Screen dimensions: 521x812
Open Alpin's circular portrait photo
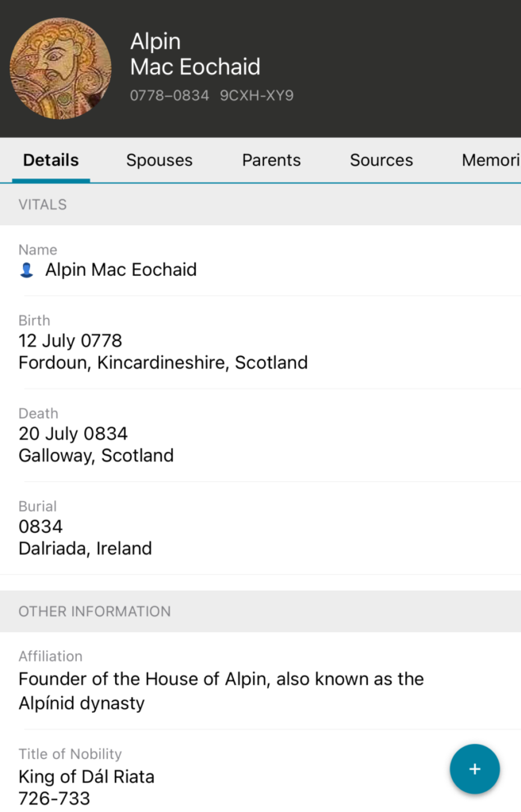(x=60, y=68)
